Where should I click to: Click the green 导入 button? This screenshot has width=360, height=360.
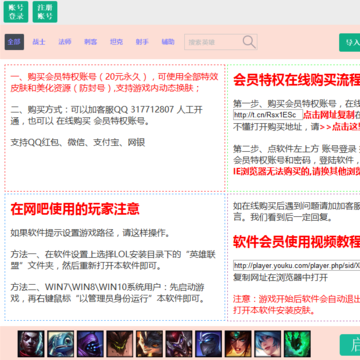click(x=349, y=43)
